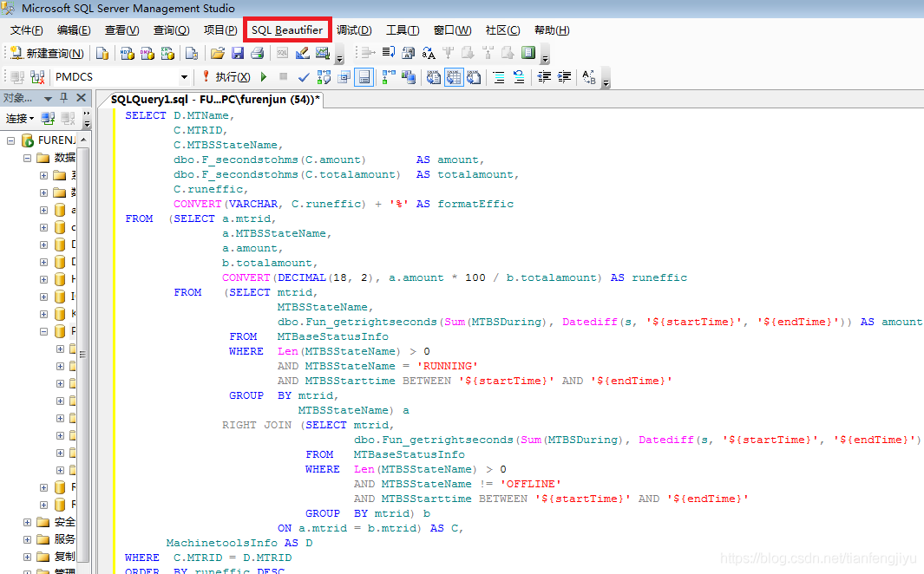924x574 pixels.
Task: Click the green Debug play icon
Action: 264,76
